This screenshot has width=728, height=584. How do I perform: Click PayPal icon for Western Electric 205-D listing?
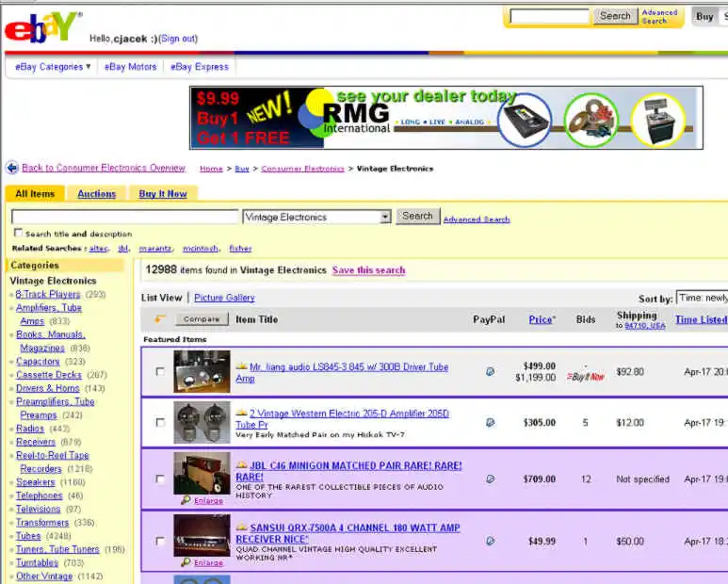pyautogui.click(x=490, y=422)
